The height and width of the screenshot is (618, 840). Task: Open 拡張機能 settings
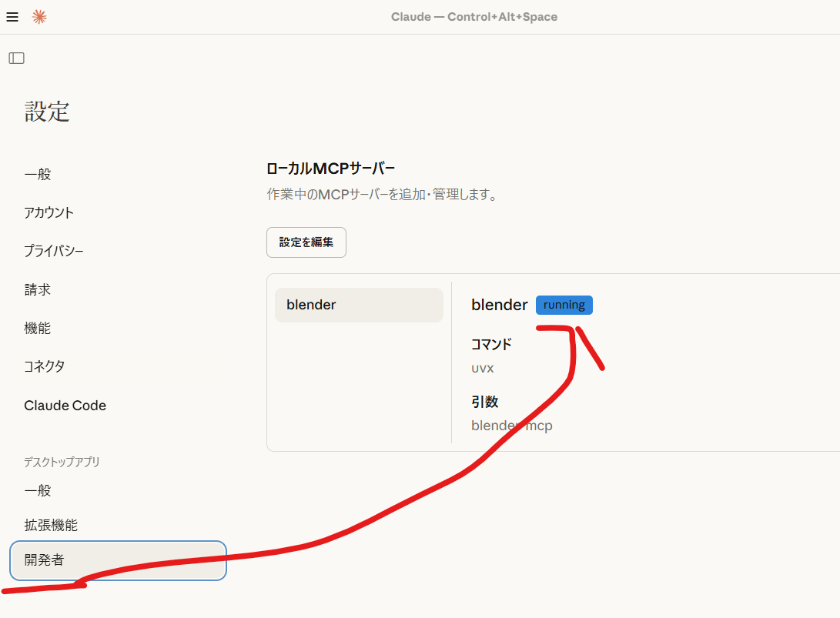point(51,526)
